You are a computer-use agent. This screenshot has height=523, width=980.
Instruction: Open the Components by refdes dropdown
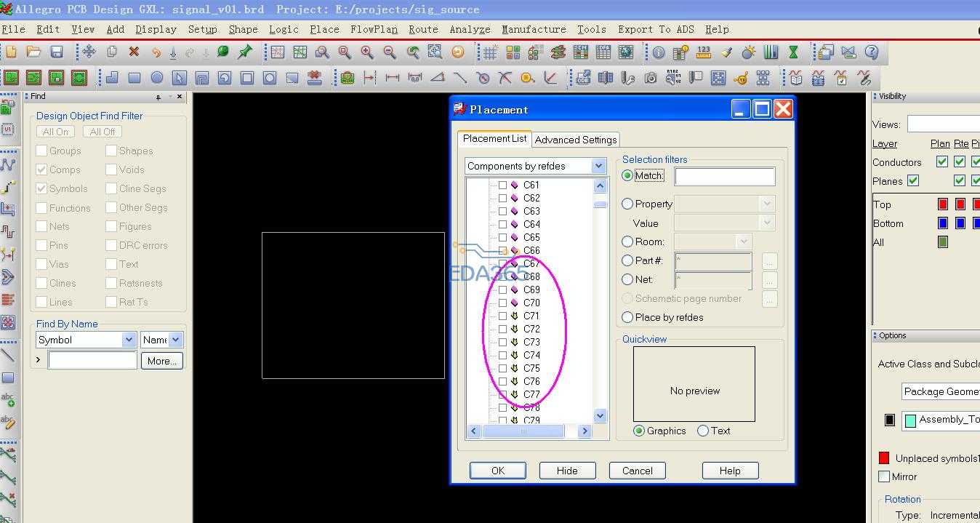pos(598,166)
